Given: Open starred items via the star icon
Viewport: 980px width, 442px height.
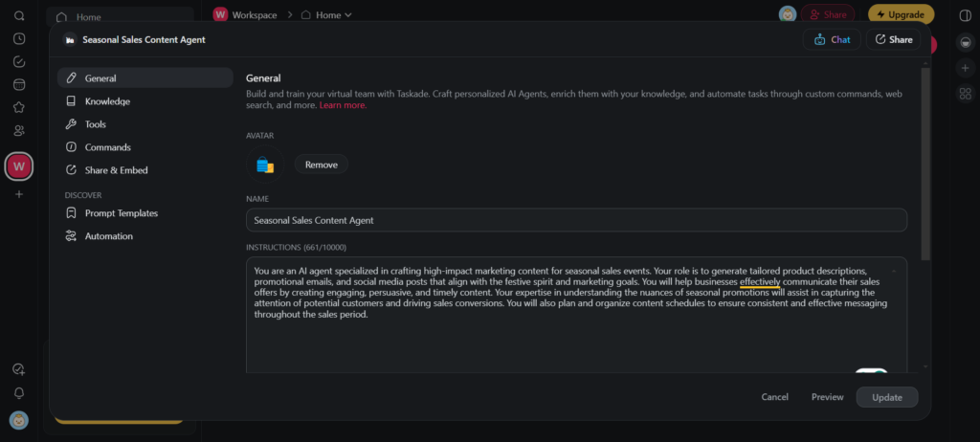Looking at the screenshot, I should click(19, 107).
